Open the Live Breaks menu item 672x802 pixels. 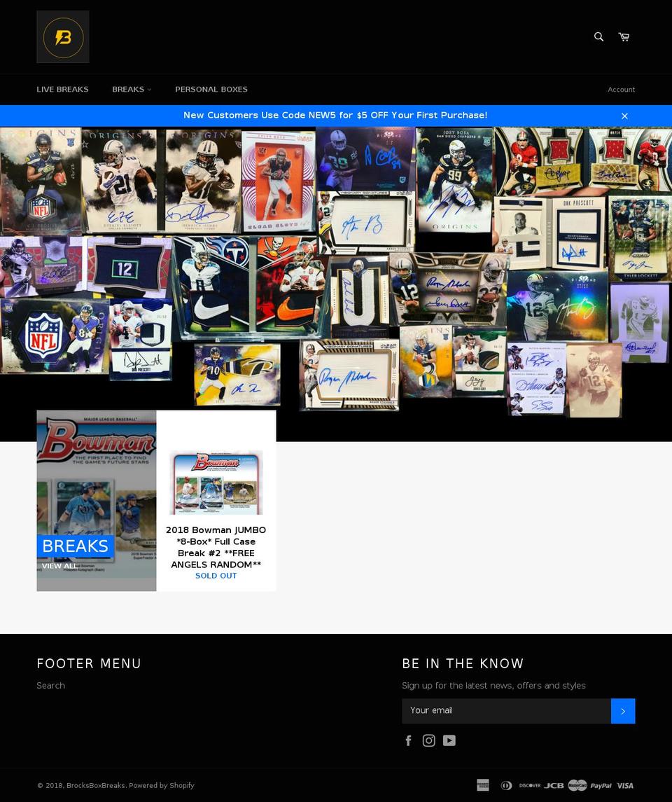[x=62, y=89]
